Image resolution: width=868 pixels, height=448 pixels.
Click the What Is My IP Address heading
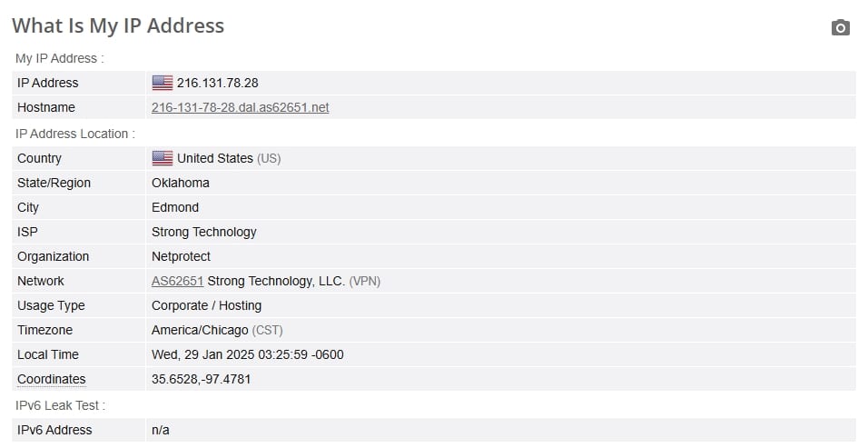[118, 26]
